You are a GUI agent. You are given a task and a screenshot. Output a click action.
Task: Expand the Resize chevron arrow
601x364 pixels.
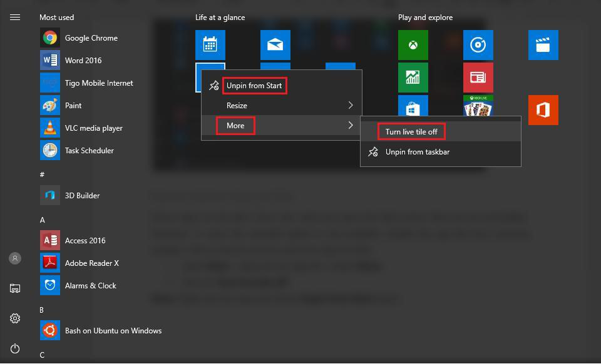351,105
